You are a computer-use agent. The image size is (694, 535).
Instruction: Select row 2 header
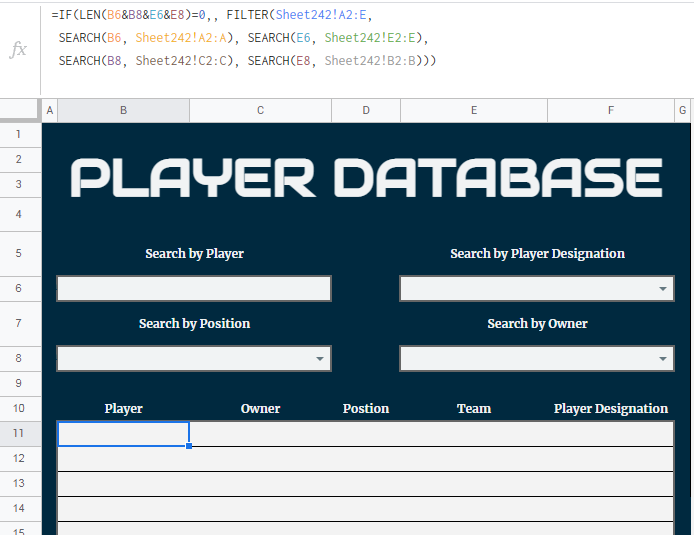tap(19, 159)
